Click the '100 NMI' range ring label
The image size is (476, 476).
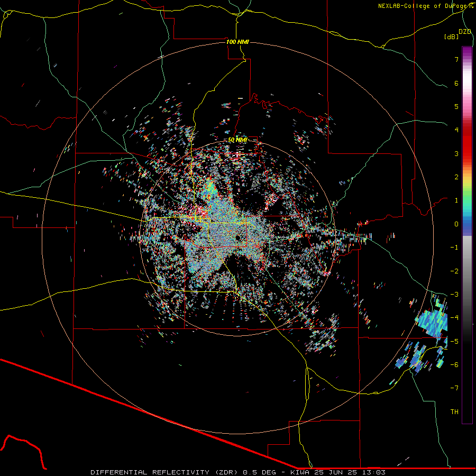point(237,42)
